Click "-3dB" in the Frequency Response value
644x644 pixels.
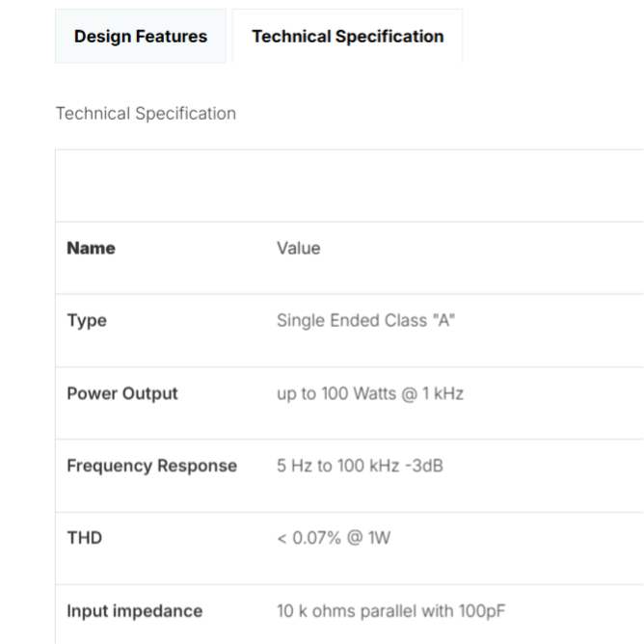pyautogui.click(x=424, y=466)
